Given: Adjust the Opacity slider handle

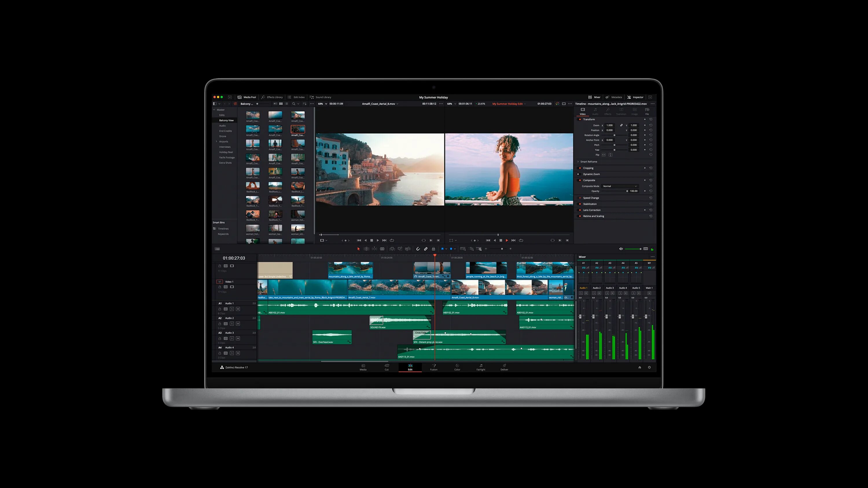Looking at the screenshot, I should pyautogui.click(x=627, y=191).
